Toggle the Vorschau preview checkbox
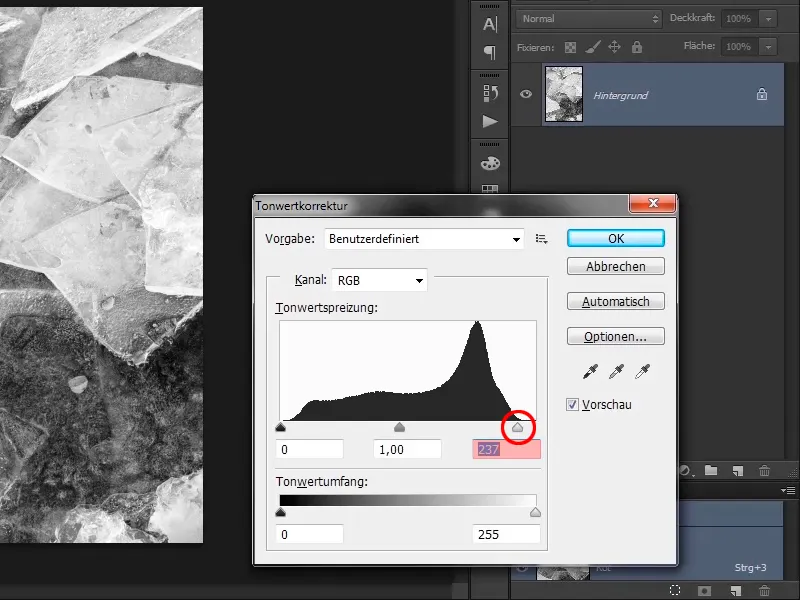Viewport: 800px width, 600px height. click(x=572, y=405)
